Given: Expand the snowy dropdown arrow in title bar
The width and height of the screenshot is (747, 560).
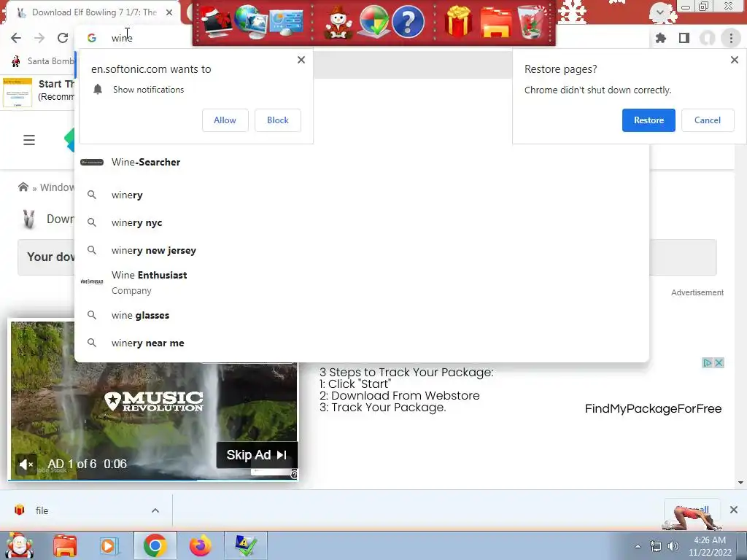Looking at the screenshot, I should [x=659, y=12].
